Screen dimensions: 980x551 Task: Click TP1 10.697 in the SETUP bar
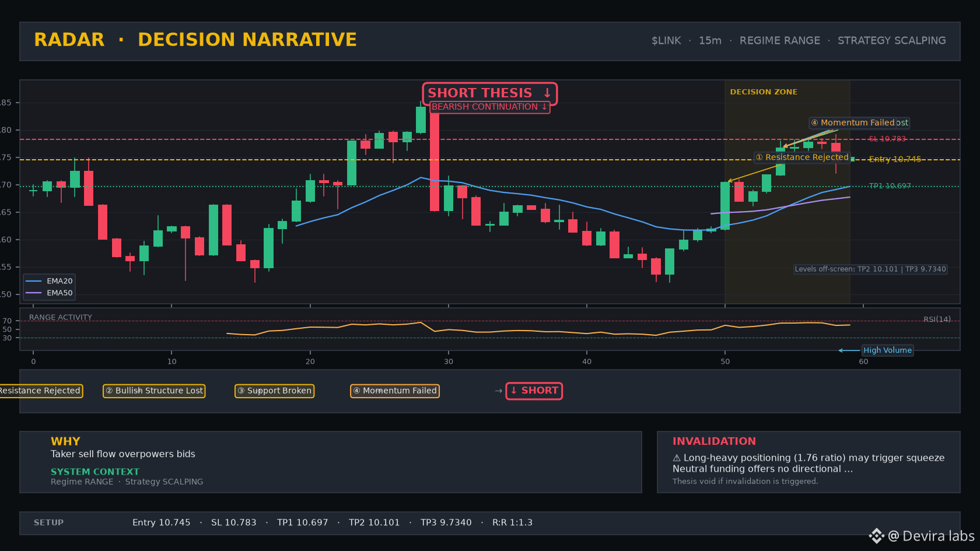303,523
